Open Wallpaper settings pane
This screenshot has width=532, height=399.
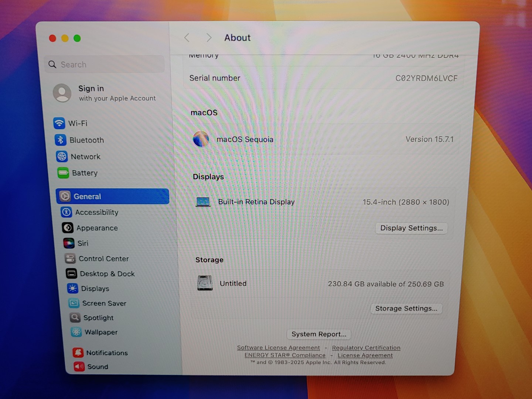tap(101, 332)
